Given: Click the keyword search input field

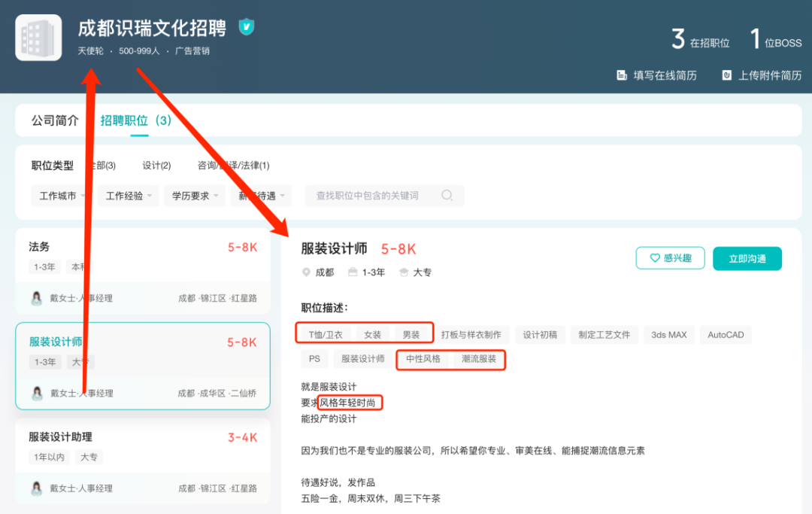Looking at the screenshot, I should pyautogui.click(x=372, y=196).
